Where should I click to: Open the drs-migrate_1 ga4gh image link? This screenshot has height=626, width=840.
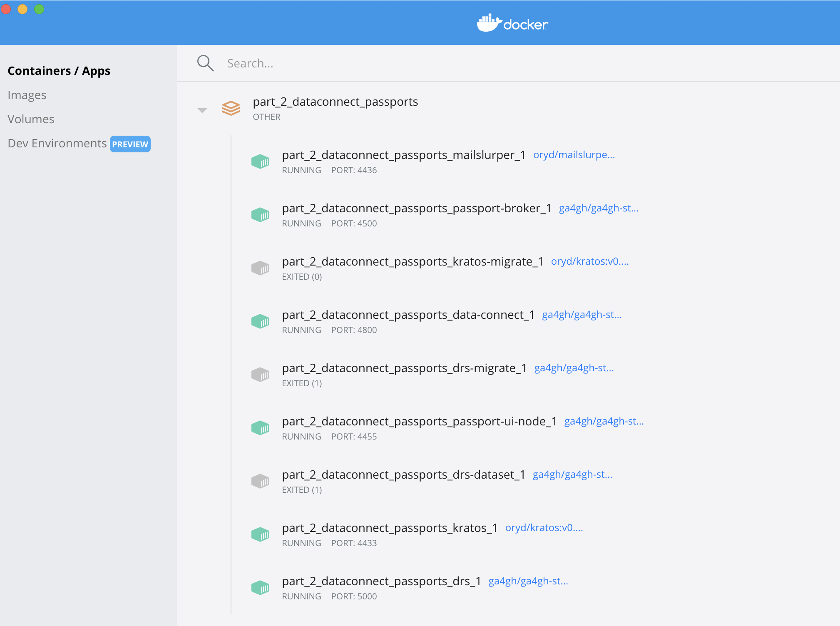tap(574, 368)
